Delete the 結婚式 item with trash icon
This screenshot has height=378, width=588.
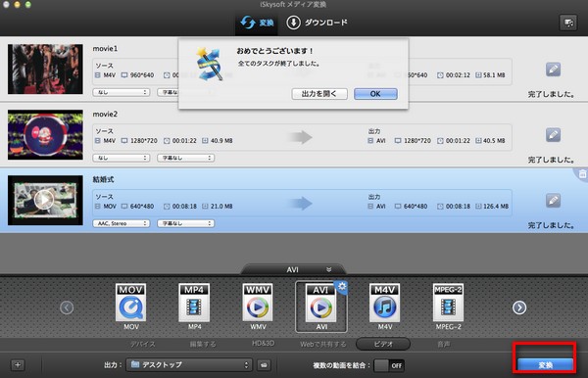[582, 174]
